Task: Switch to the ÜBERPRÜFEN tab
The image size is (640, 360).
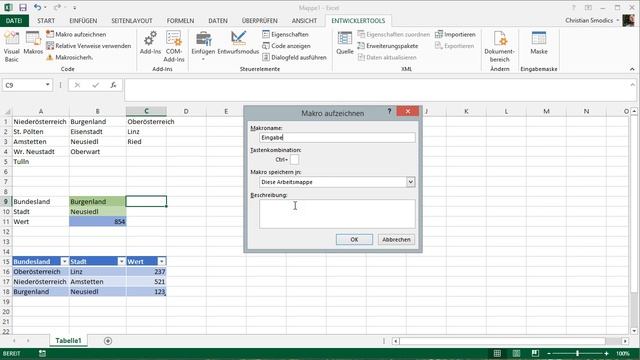Action: (x=260, y=20)
